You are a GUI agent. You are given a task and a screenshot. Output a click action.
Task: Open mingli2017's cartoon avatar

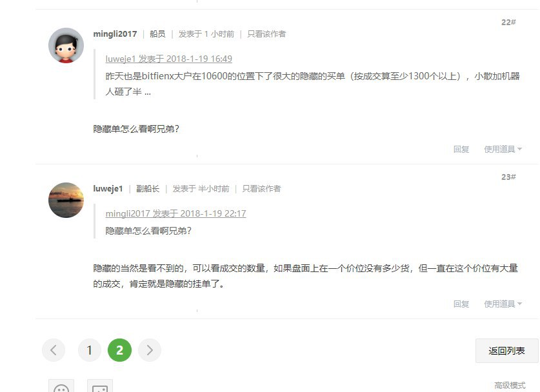pos(66,45)
